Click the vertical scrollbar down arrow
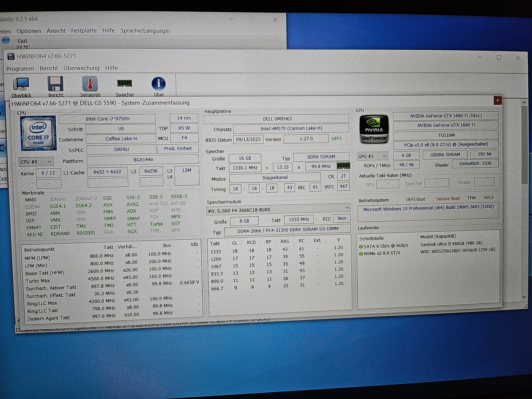 pyautogui.click(x=524, y=297)
